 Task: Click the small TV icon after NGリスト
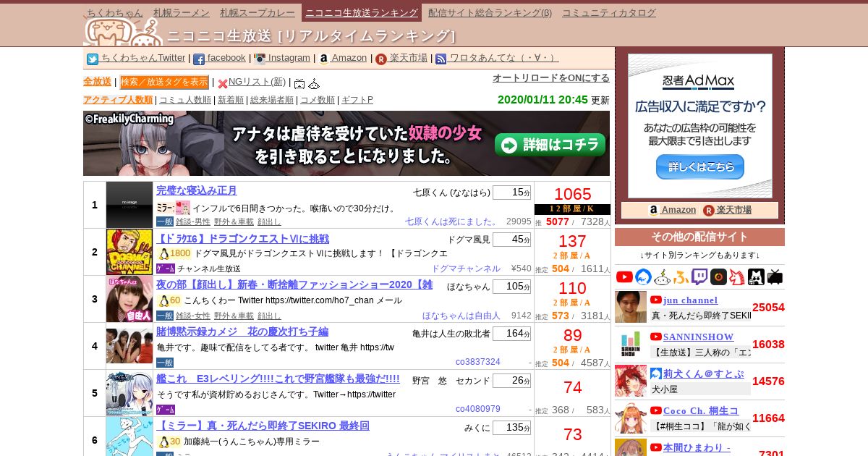pyautogui.click(x=299, y=83)
